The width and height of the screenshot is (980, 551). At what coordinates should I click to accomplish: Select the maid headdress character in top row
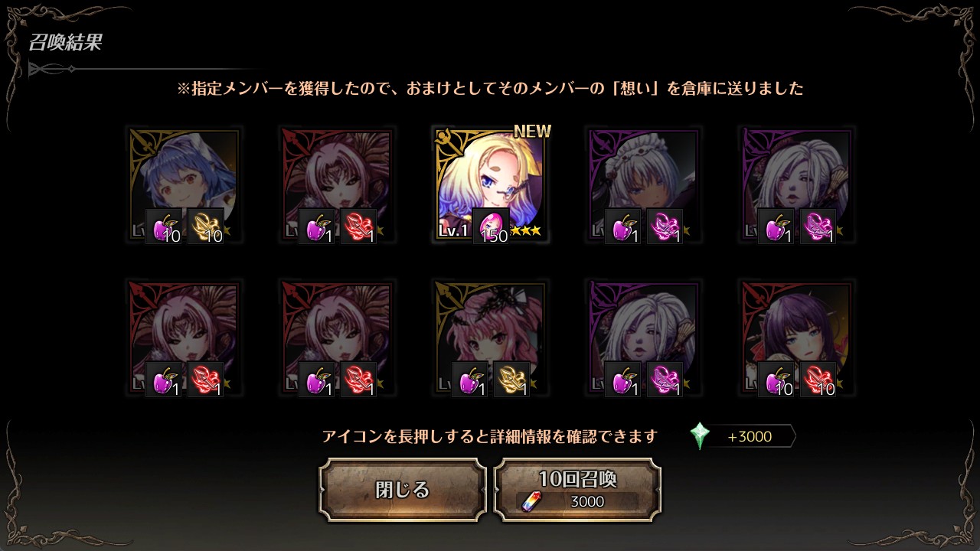(643, 185)
